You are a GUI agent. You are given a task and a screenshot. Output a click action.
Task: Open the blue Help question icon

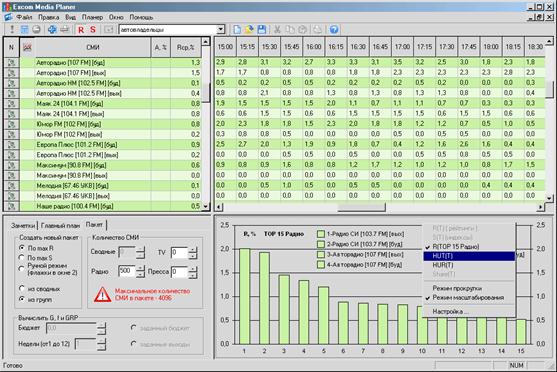334,29
